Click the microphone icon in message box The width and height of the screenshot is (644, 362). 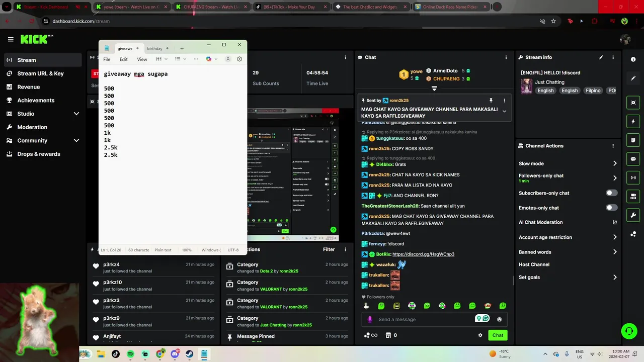(x=370, y=319)
